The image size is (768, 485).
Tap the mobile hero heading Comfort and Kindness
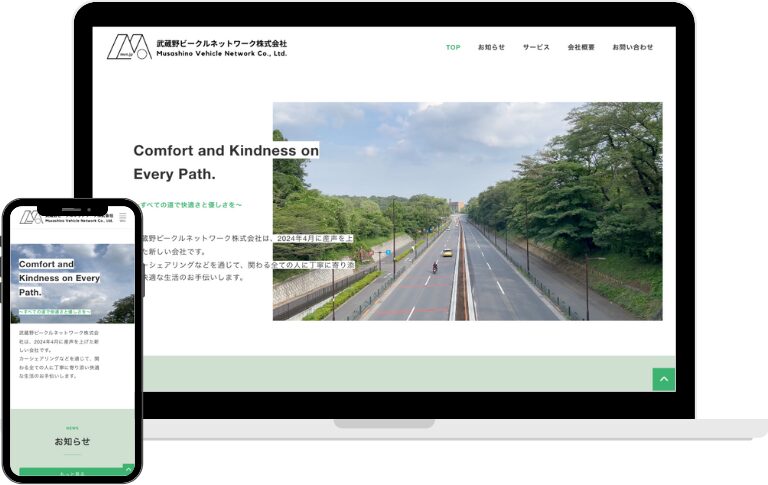[58, 278]
